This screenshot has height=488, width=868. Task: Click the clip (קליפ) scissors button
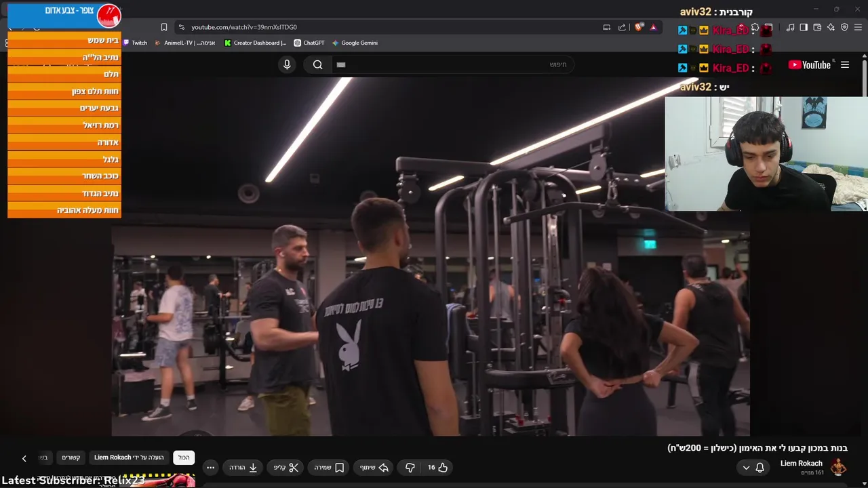pyautogui.click(x=286, y=468)
